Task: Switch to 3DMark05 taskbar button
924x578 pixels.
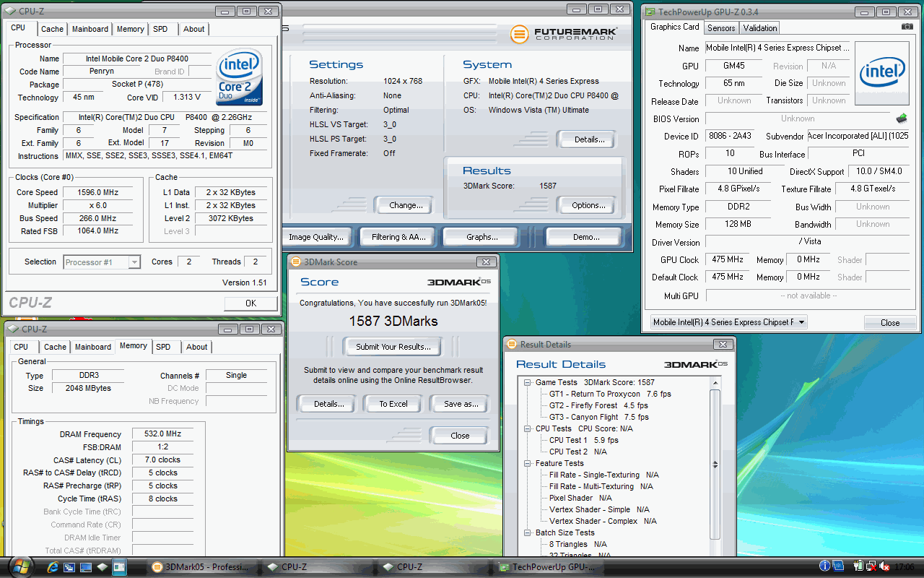Action: [202, 567]
